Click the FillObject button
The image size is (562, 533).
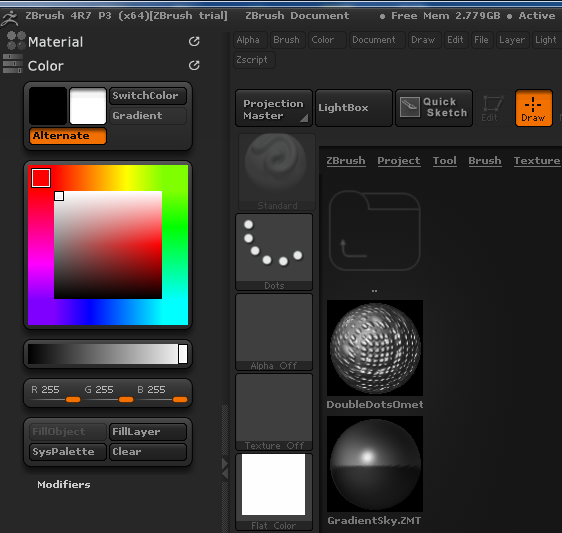click(x=68, y=432)
